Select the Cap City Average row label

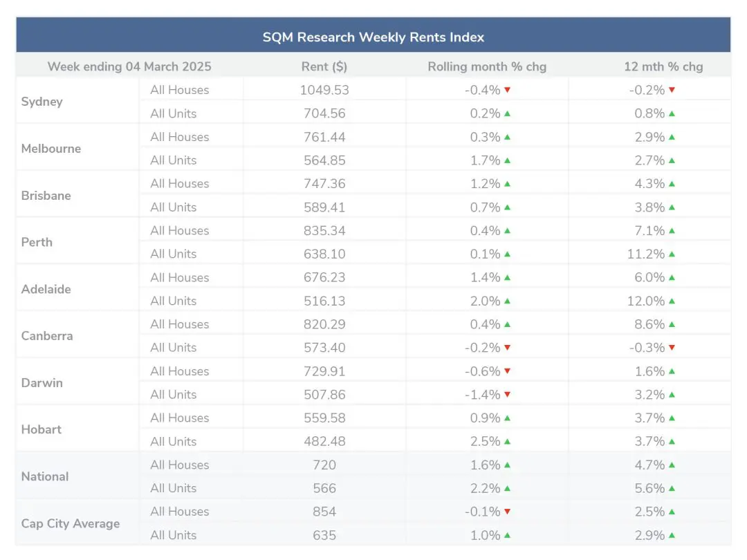point(71,524)
